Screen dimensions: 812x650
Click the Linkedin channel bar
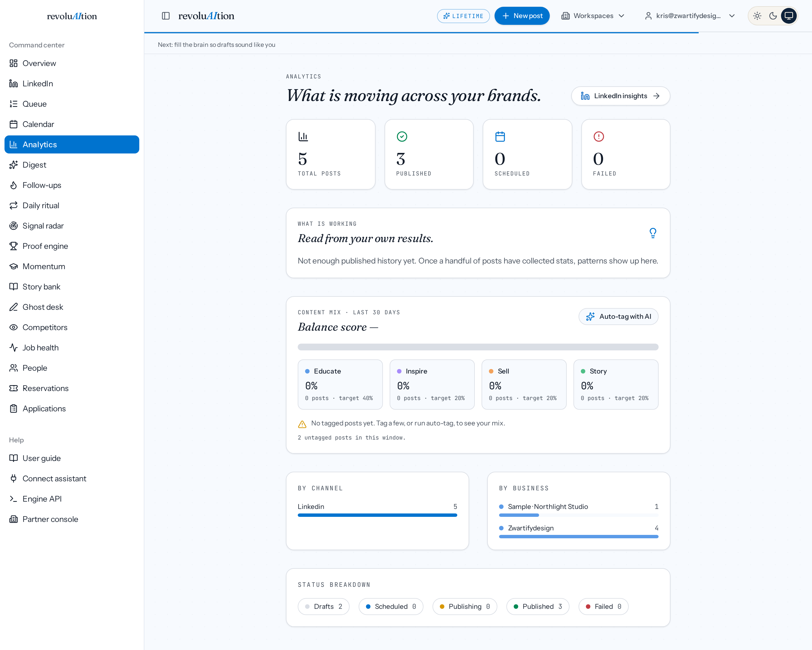(377, 515)
